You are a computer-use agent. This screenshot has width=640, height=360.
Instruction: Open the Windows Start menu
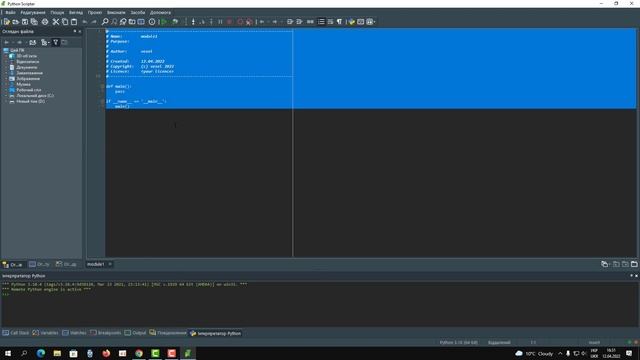(x=8, y=353)
